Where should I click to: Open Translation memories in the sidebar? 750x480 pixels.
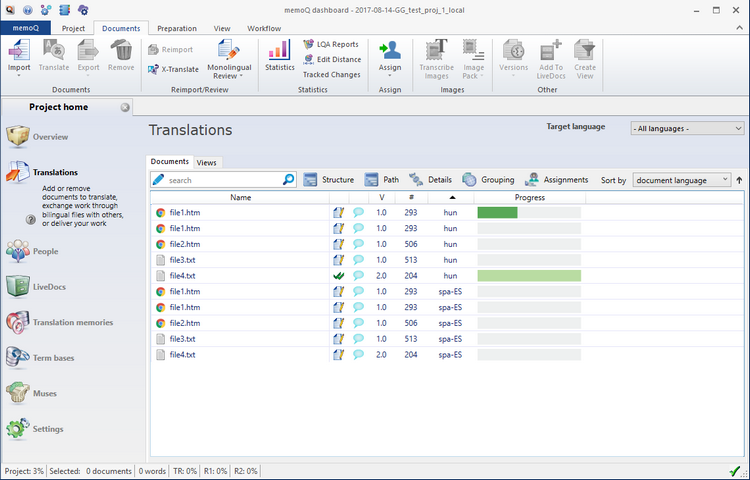72,322
